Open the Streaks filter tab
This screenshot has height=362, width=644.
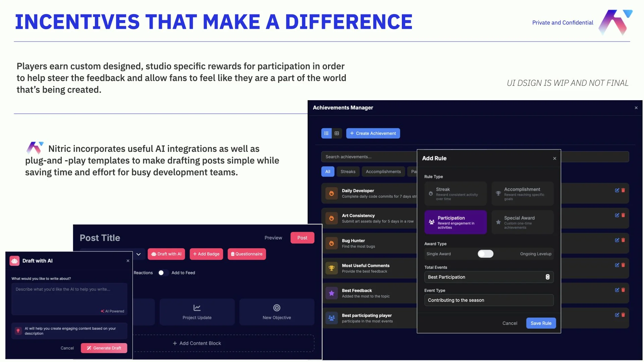coord(348,172)
